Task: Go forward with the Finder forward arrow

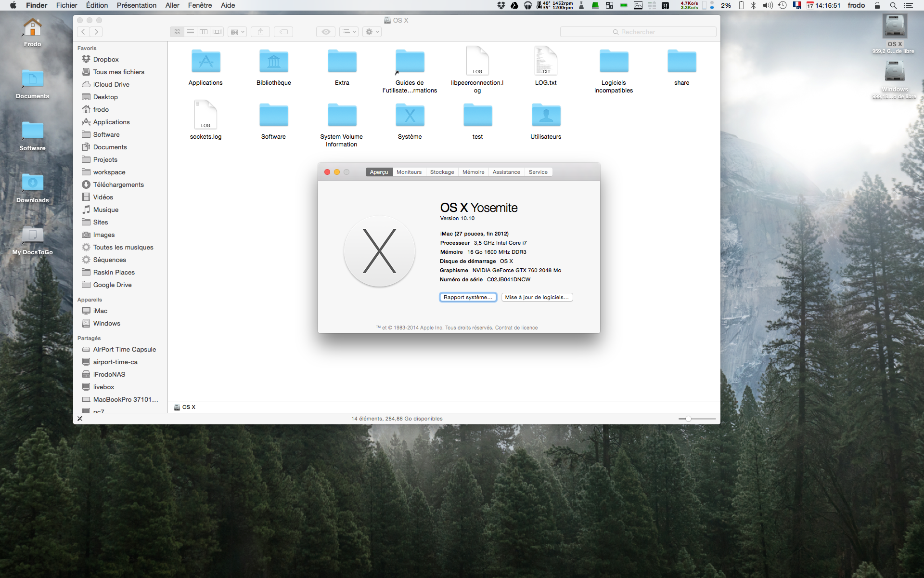Action: click(x=96, y=32)
